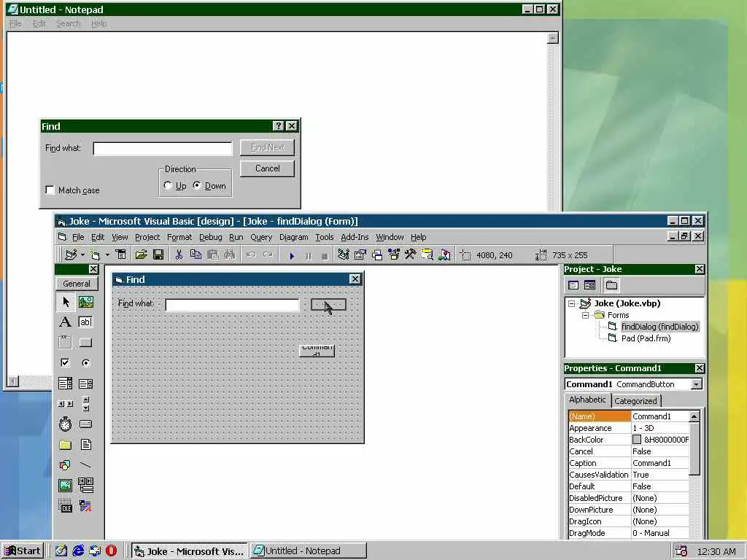Open the Add-Ins menu

pos(355,237)
